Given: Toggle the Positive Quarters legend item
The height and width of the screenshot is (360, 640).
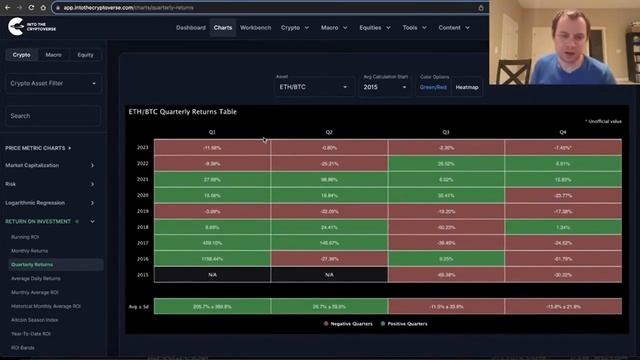Looking at the screenshot, I should 404,324.
